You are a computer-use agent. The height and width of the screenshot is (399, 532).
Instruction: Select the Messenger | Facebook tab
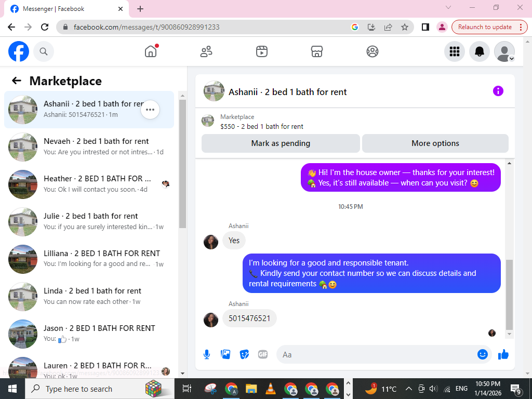(x=67, y=9)
